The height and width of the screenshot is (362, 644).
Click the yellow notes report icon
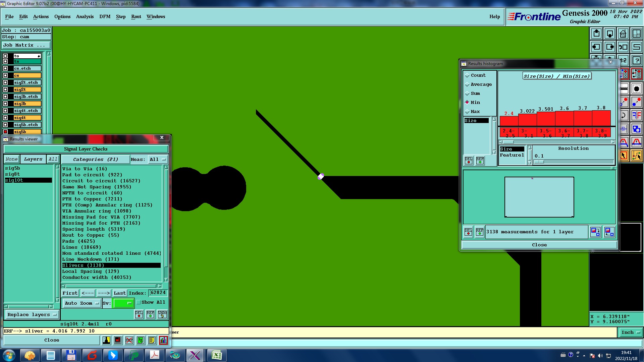[152, 340]
